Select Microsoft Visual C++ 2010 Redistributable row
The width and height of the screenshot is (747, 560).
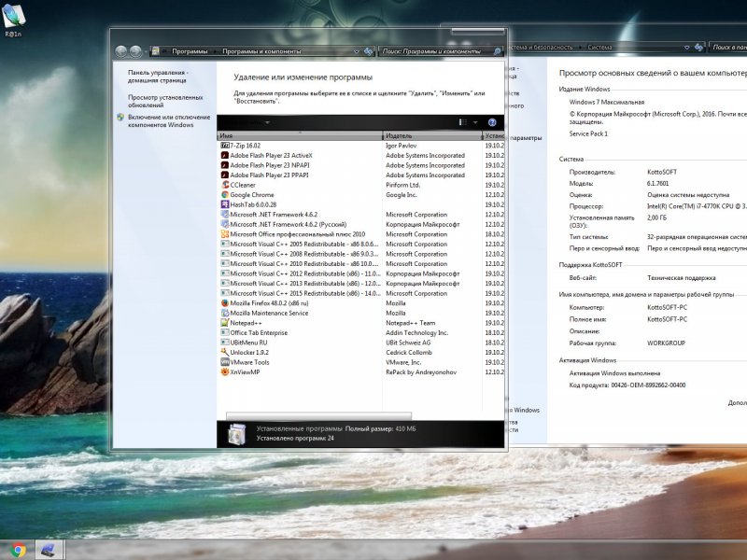[x=360, y=263]
